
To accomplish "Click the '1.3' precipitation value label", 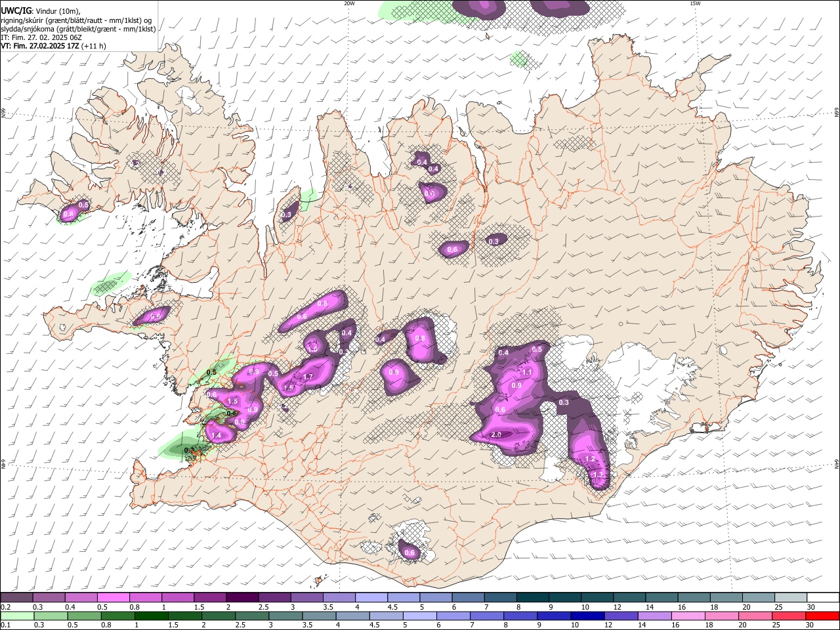I will 597,474.
